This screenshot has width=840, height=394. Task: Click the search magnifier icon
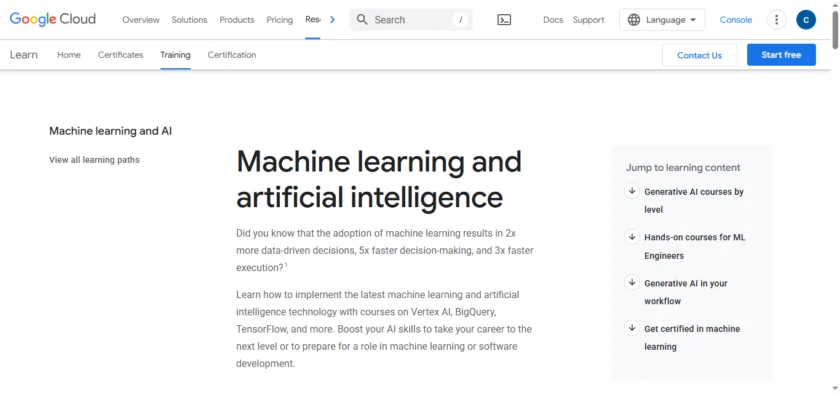tap(362, 20)
